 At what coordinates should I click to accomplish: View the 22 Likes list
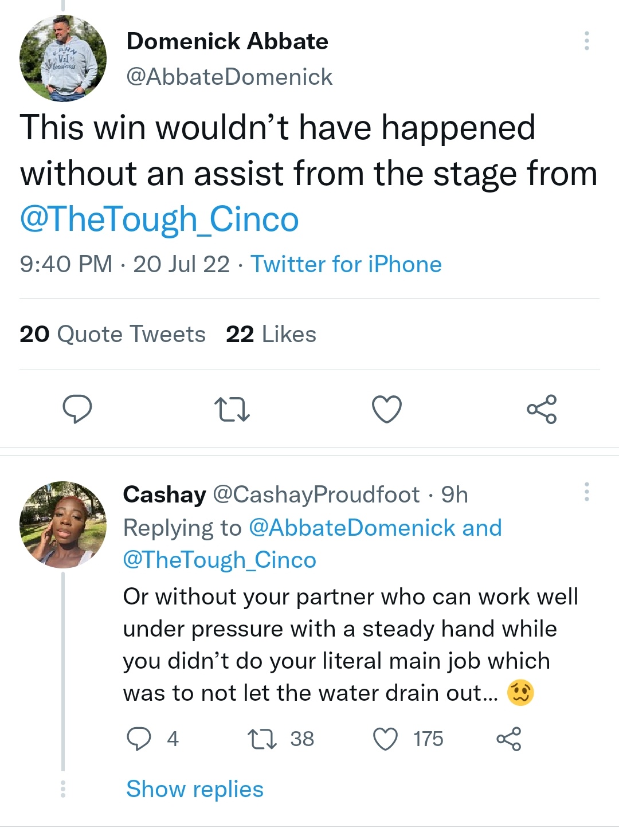pyautogui.click(x=271, y=334)
